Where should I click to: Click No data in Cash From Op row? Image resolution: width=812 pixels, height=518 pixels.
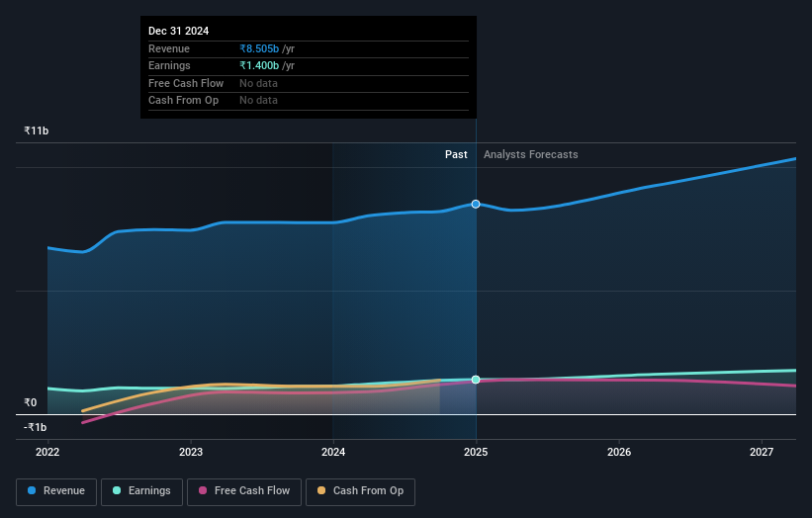258,101
